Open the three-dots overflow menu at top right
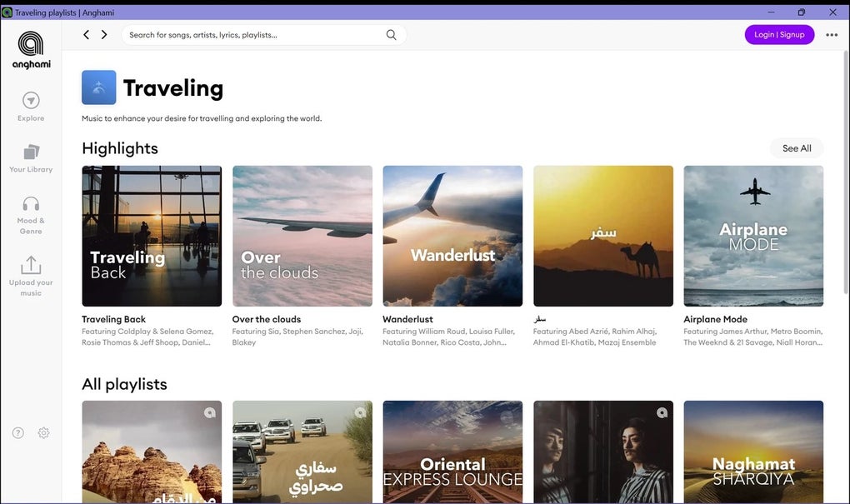850x504 pixels. click(x=831, y=34)
